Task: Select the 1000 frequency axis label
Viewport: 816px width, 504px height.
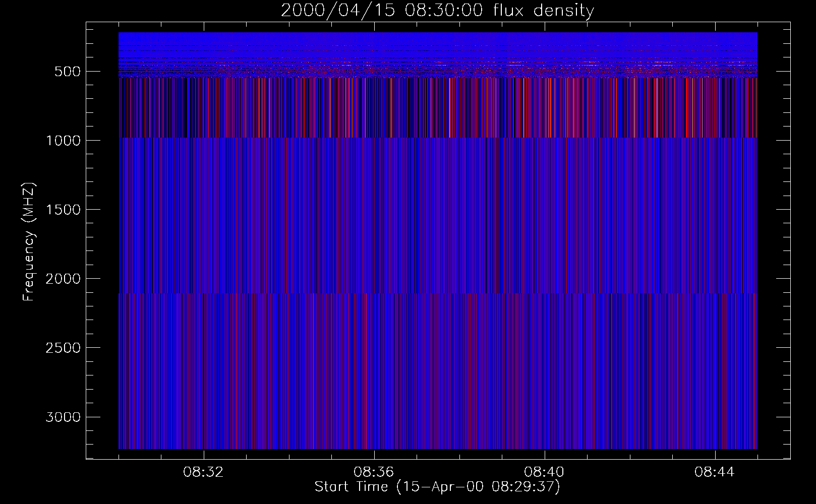Action: tap(63, 141)
